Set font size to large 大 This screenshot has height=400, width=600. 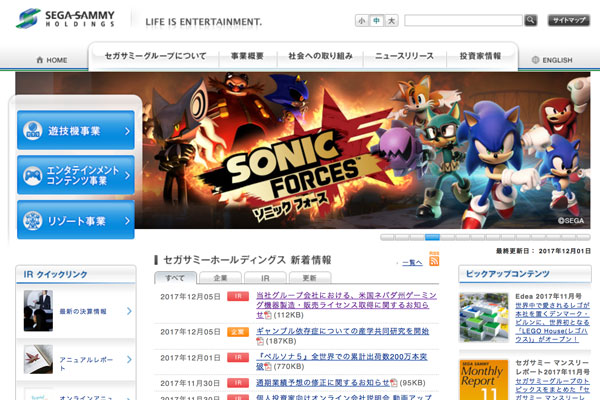[391, 20]
